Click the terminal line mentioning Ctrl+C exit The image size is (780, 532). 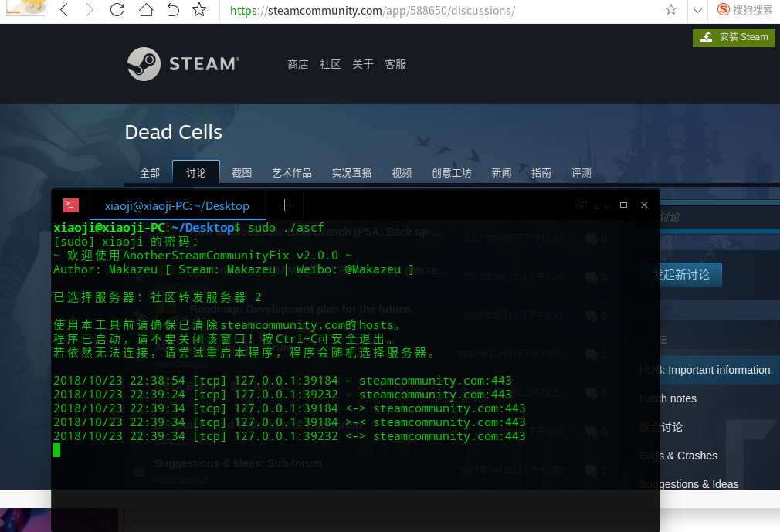click(224, 339)
